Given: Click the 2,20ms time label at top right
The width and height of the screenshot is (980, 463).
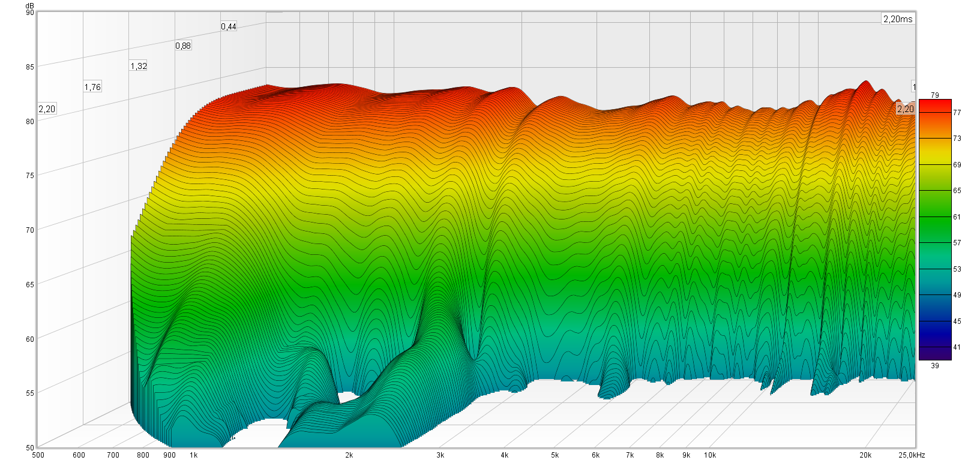Looking at the screenshot, I should click(897, 19).
